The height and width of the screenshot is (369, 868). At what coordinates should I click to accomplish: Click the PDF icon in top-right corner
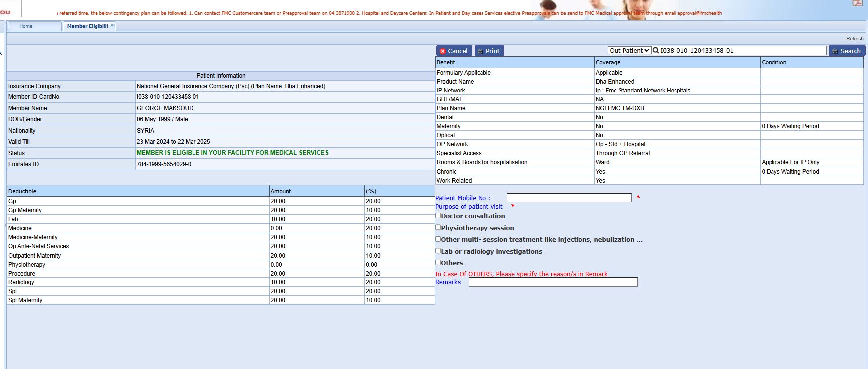click(x=857, y=3)
